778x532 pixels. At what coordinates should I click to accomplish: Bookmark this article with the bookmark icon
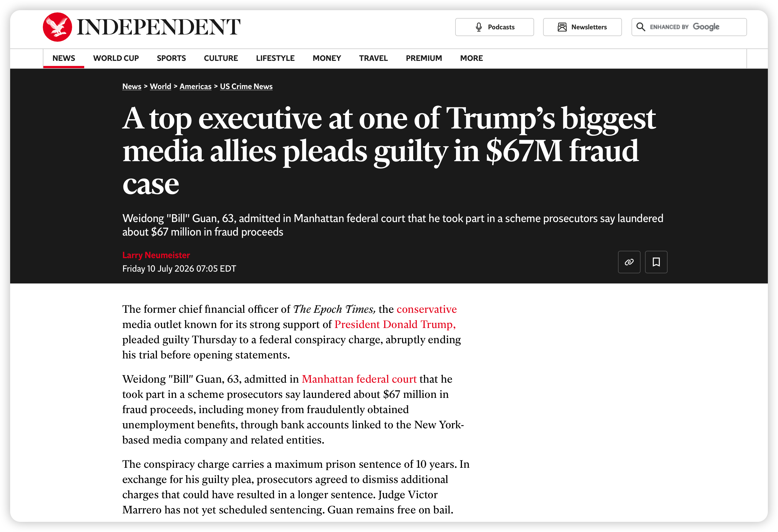[x=656, y=262]
